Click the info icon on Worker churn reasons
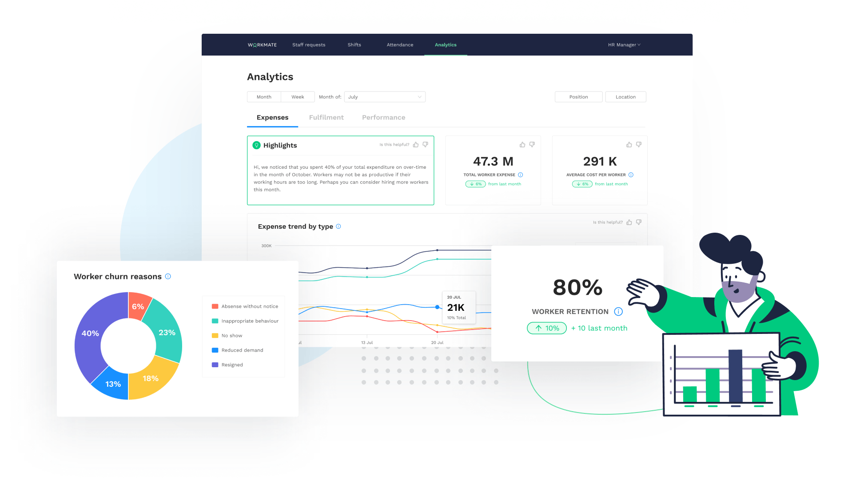The height and width of the screenshot is (488, 868). pos(169,276)
